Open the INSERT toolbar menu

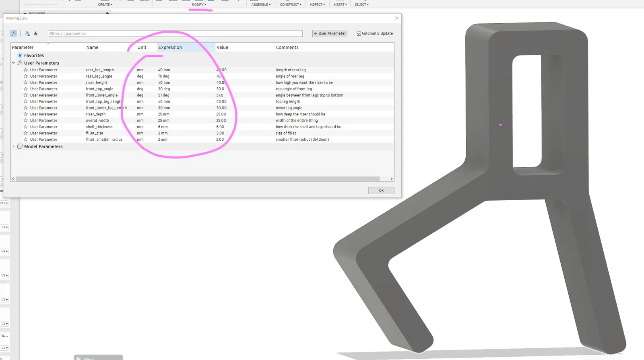340,4
